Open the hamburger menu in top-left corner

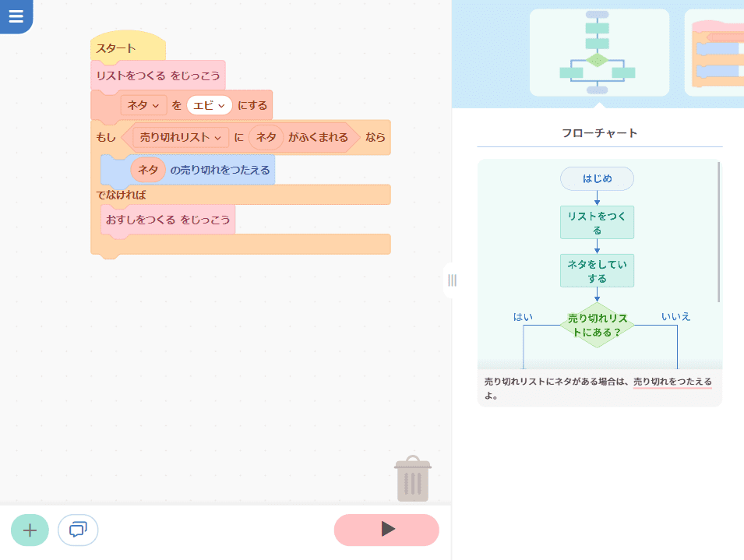pyautogui.click(x=16, y=16)
